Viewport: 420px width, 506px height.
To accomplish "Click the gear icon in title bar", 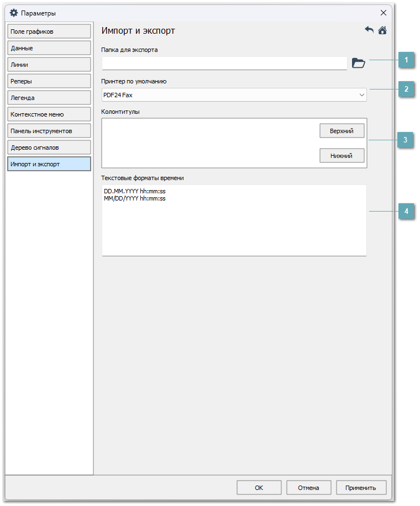I will point(14,13).
